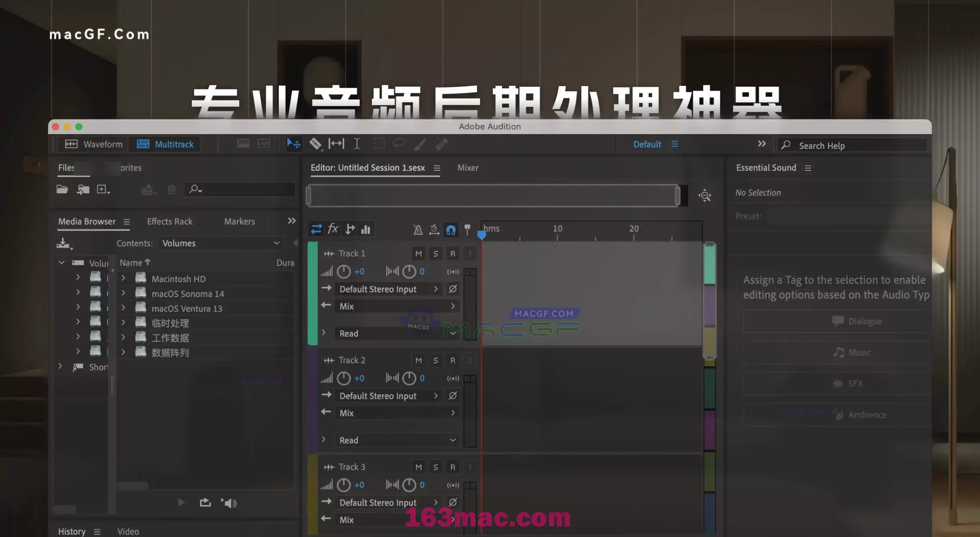The width and height of the screenshot is (980, 537).
Task: Select the Move/Selection tool
Action: pos(294,144)
